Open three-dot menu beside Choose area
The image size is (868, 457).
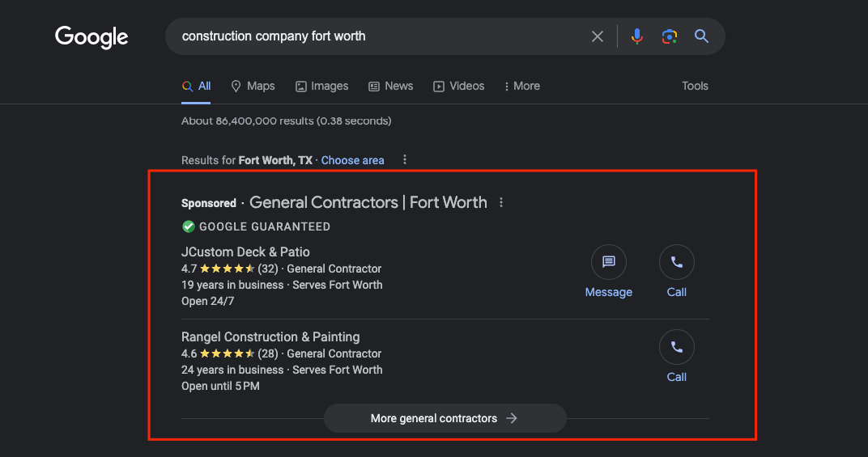405,160
